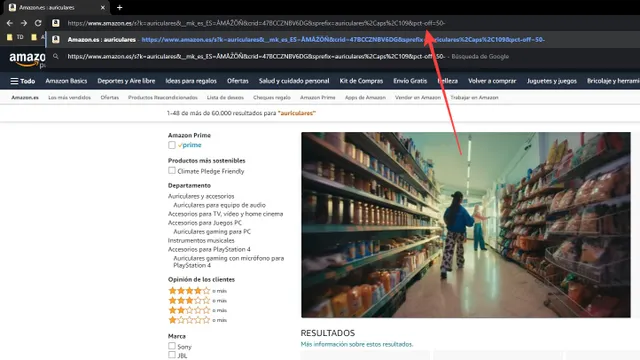Open Envío Gratis section

click(410, 81)
